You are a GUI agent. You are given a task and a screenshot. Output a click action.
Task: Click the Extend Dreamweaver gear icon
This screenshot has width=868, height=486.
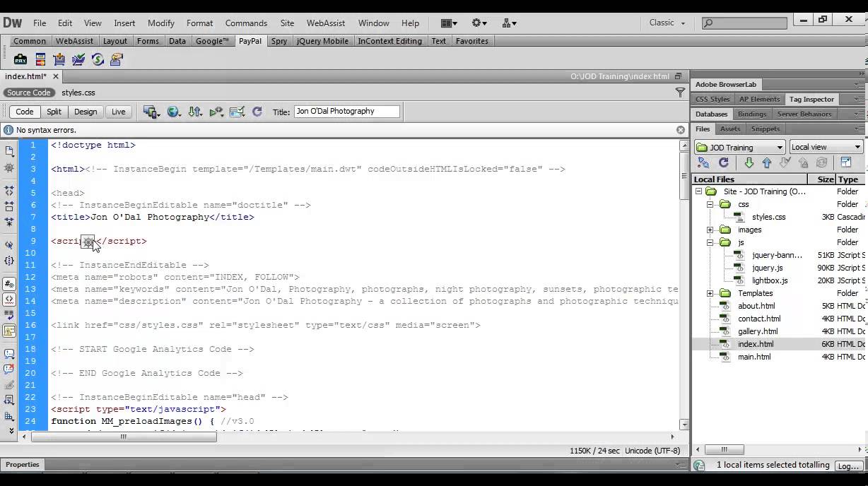pyautogui.click(x=481, y=23)
